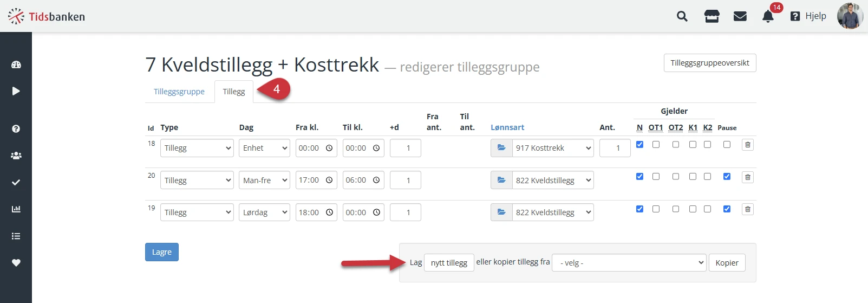
Task: Delete row 18 with trash icon
Action: pos(748,145)
